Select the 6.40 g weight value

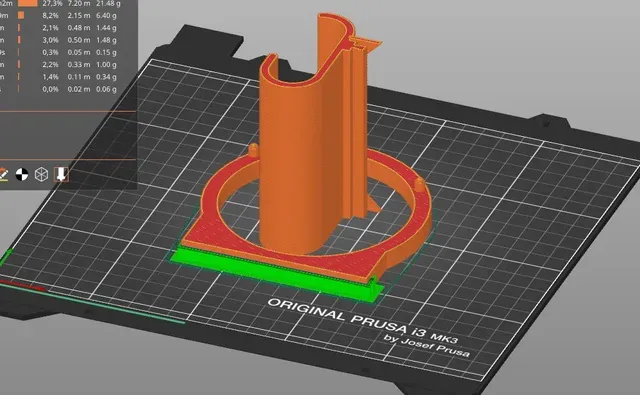pos(106,16)
